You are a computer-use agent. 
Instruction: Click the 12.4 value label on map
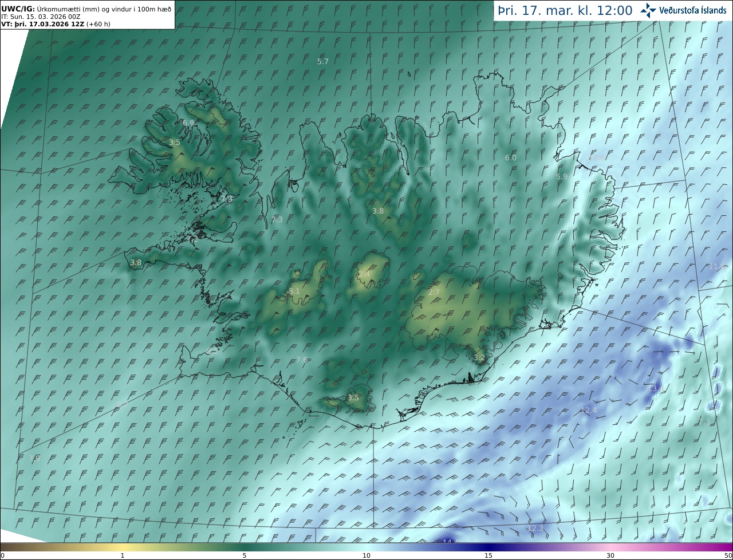point(588,411)
